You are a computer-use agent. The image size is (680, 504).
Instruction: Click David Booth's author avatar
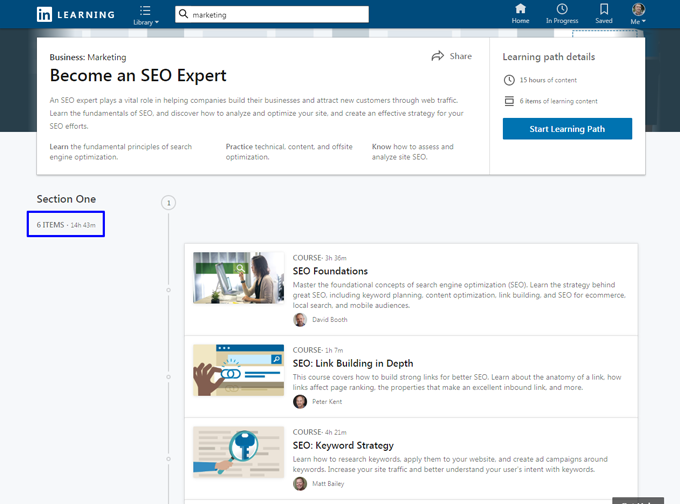coord(300,320)
